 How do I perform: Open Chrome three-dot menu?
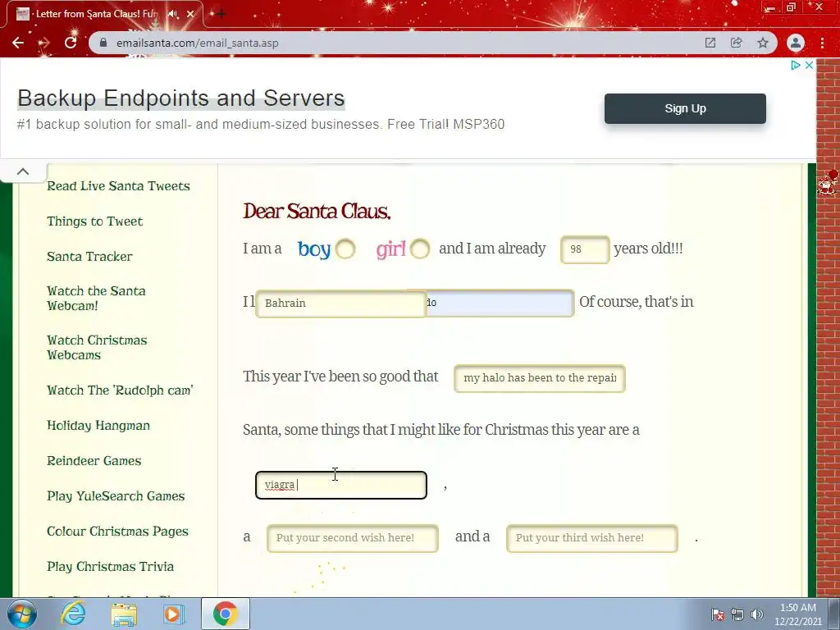[822, 43]
